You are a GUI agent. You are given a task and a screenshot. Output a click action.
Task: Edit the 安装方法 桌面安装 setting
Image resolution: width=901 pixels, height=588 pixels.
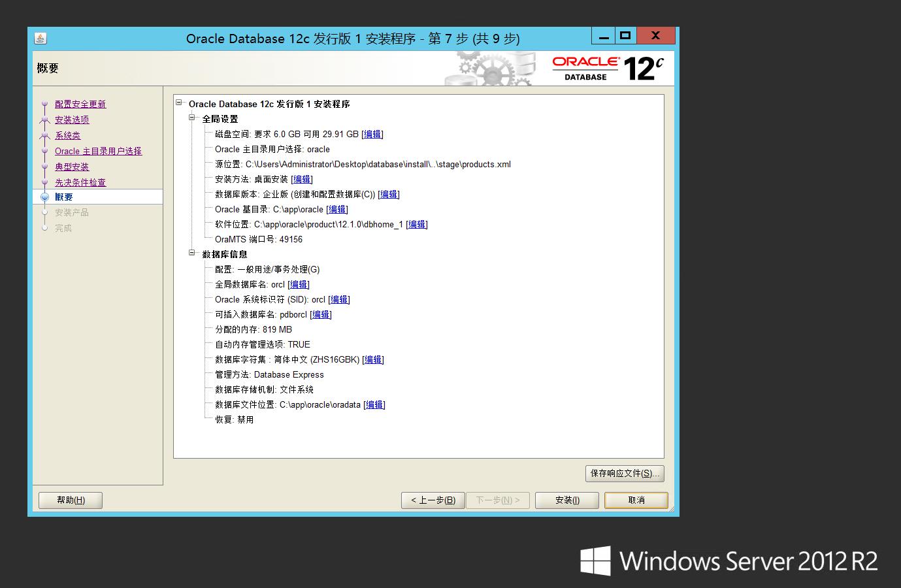point(302,179)
